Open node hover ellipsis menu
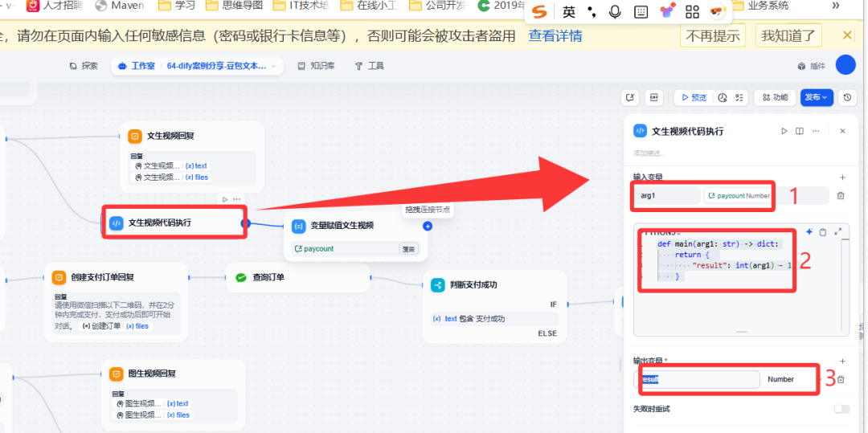Screen dimensions: 868x433 (x=236, y=199)
